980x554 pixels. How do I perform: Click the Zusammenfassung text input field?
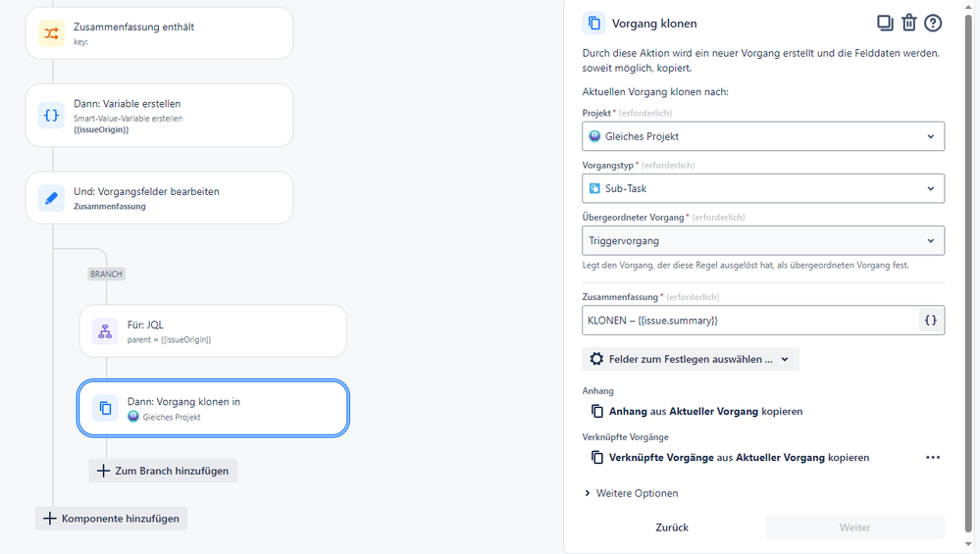[x=749, y=321]
